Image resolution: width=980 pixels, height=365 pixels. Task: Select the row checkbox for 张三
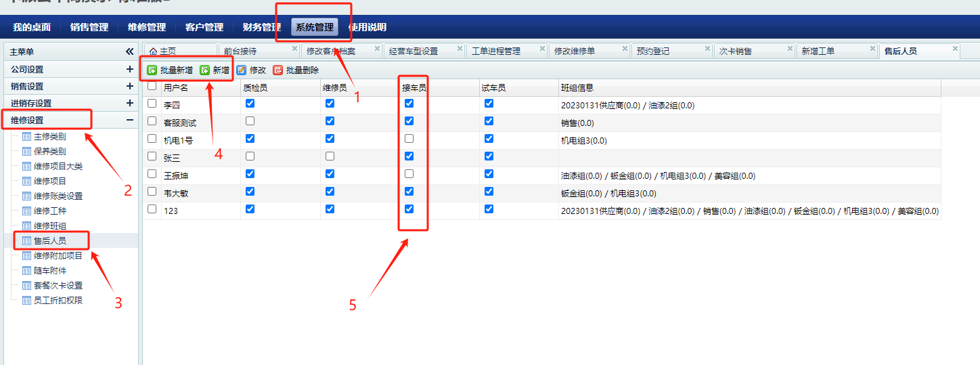pos(152,156)
